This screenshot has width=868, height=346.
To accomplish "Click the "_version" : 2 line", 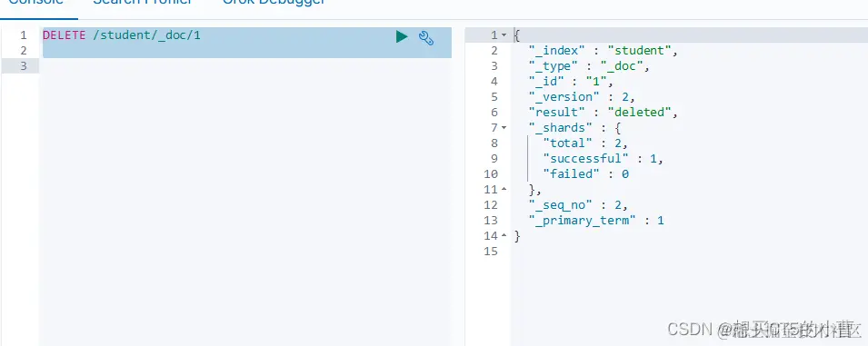I will pyautogui.click(x=582, y=97).
